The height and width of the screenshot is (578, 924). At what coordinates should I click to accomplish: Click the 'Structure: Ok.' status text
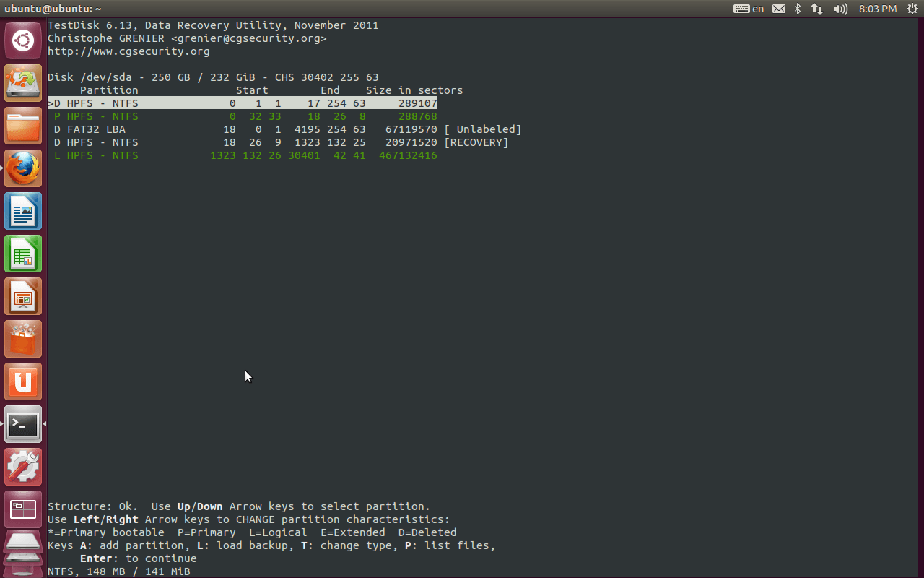coord(93,506)
